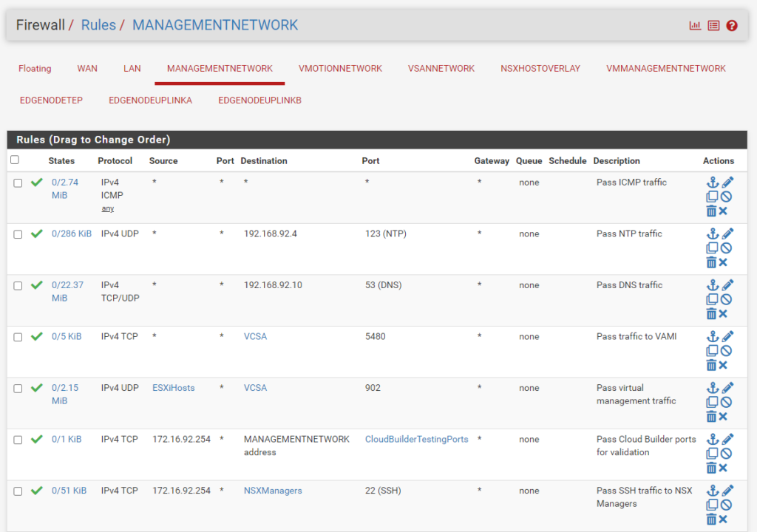Select checkbox for Pass SSH traffic rule
The width and height of the screenshot is (757, 532).
click(18, 491)
